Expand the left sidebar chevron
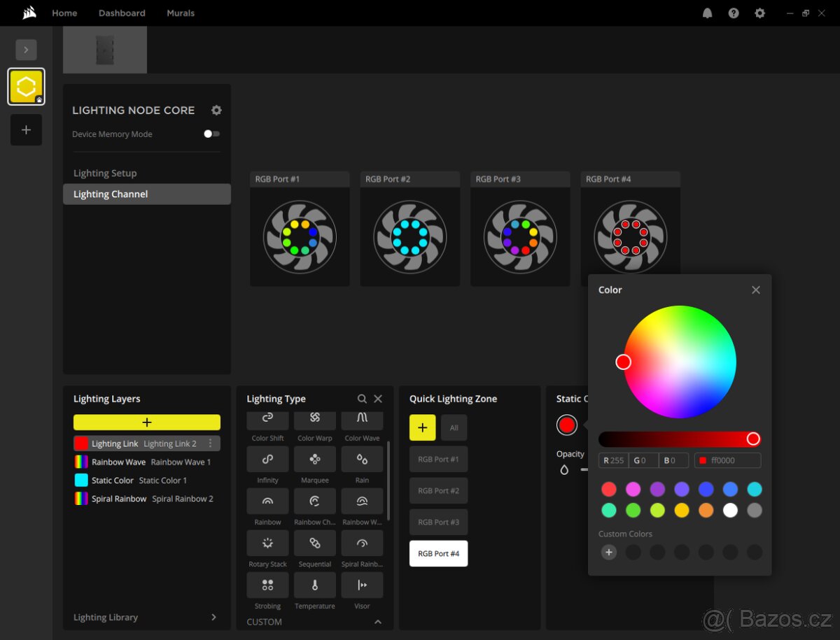Image resolution: width=840 pixels, height=640 pixels. [x=26, y=50]
